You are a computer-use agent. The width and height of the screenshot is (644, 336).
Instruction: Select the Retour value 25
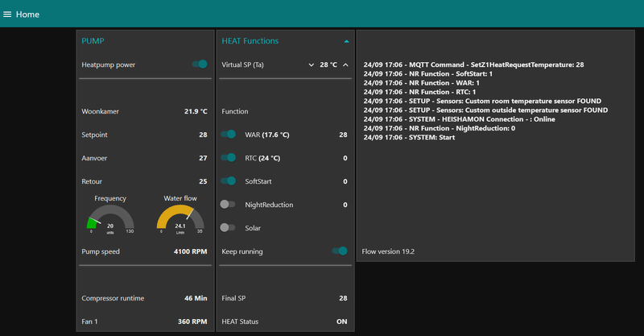[203, 181]
